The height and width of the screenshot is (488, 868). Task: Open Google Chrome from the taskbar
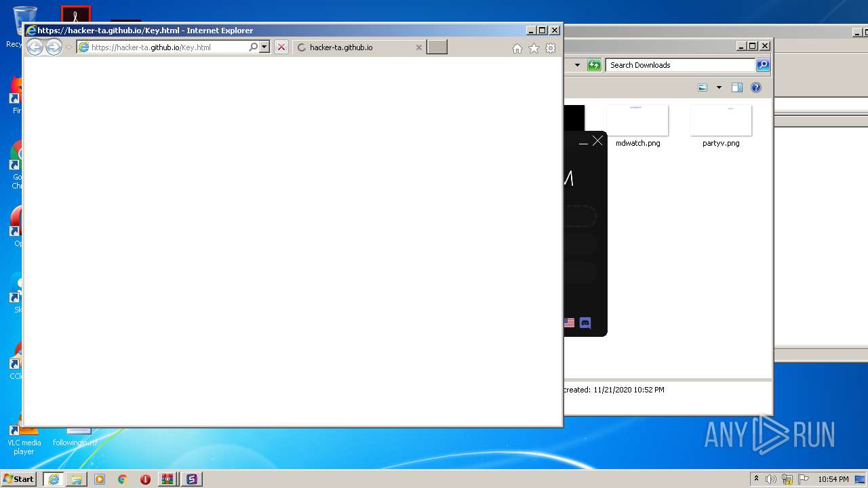123,479
